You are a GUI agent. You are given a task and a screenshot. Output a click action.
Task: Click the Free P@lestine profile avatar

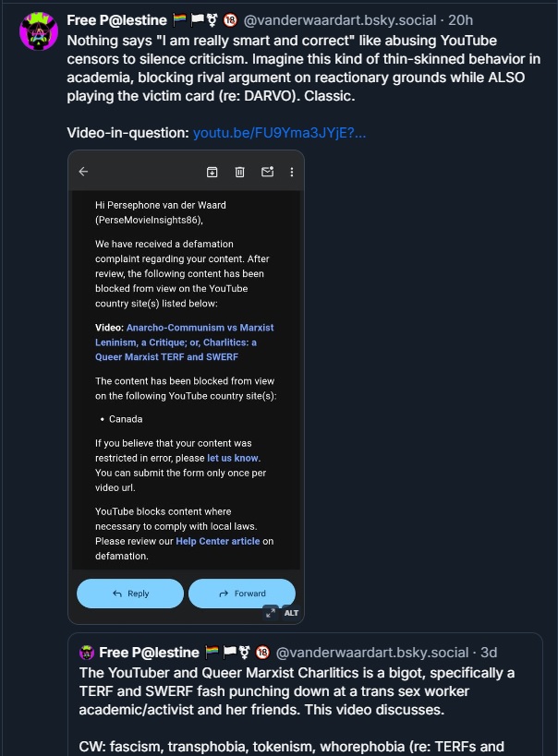coord(38,29)
